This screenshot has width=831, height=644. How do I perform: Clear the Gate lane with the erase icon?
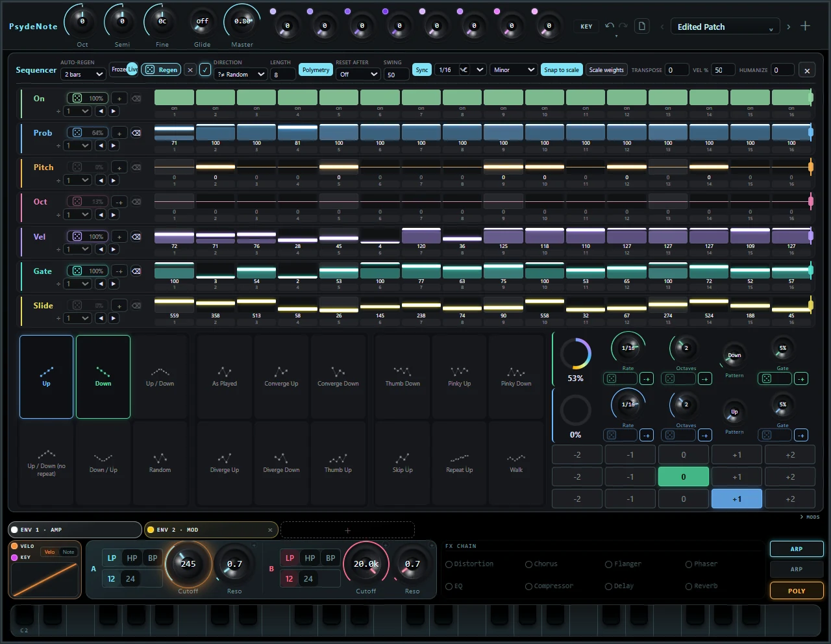pos(136,271)
